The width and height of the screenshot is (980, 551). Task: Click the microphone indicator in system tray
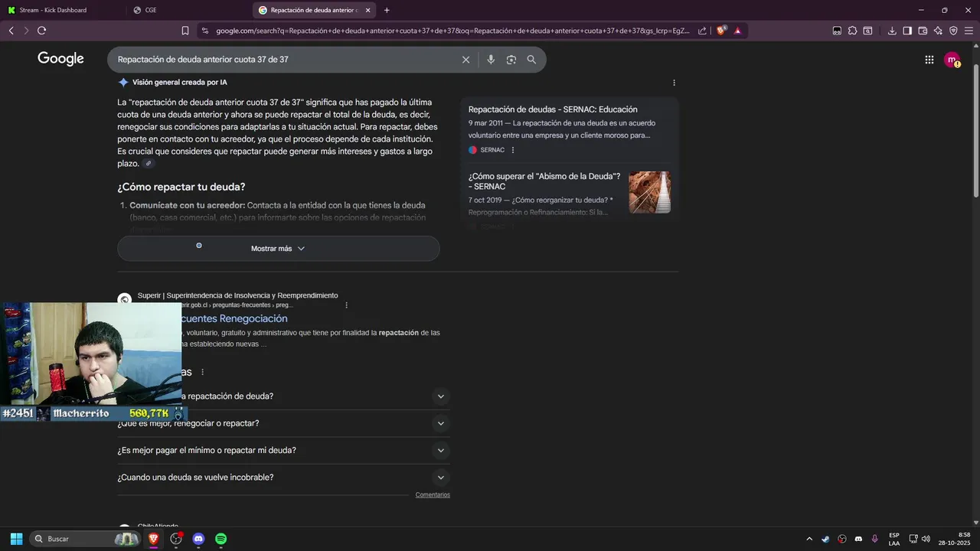click(874, 539)
